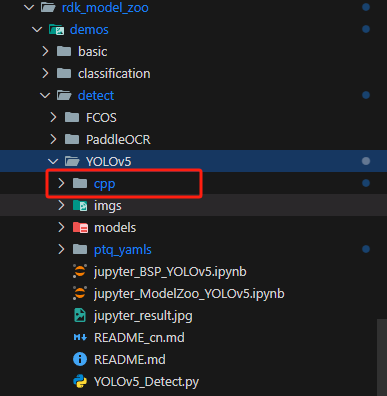Click the modified dot beside cpp
Viewport: 387px width, 396px height.
click(x=366, y=183)
